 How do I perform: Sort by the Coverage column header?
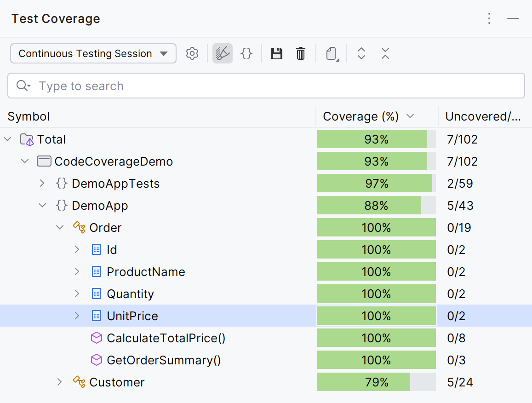point(361,116)
